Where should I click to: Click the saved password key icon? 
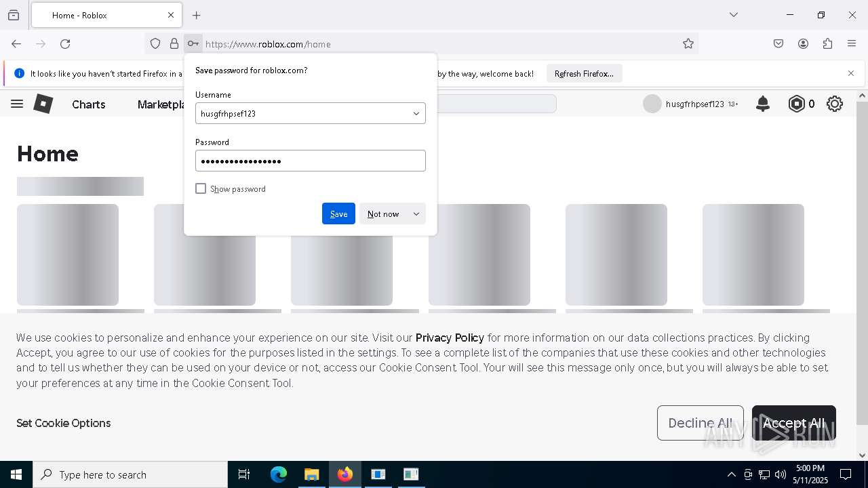point(193,44)
